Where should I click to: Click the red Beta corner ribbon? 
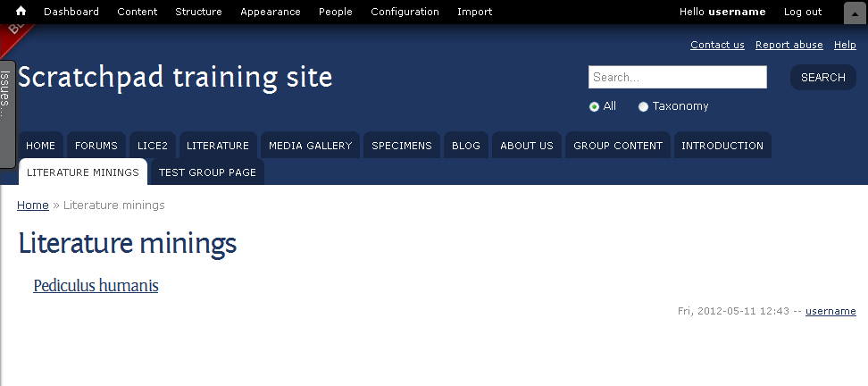[15, 36]
